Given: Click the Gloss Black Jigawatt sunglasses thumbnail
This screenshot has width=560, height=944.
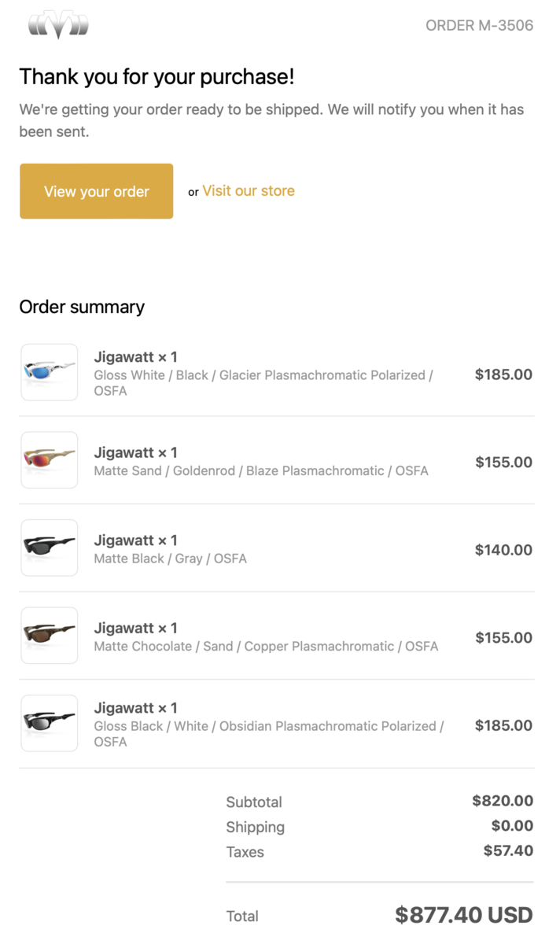Looking at the screenshot, I should 49,723.
